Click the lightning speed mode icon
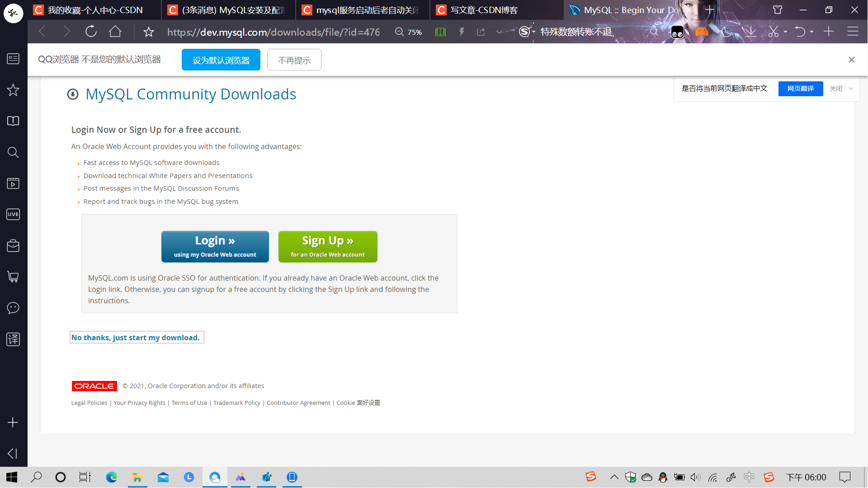 point(462,32)
